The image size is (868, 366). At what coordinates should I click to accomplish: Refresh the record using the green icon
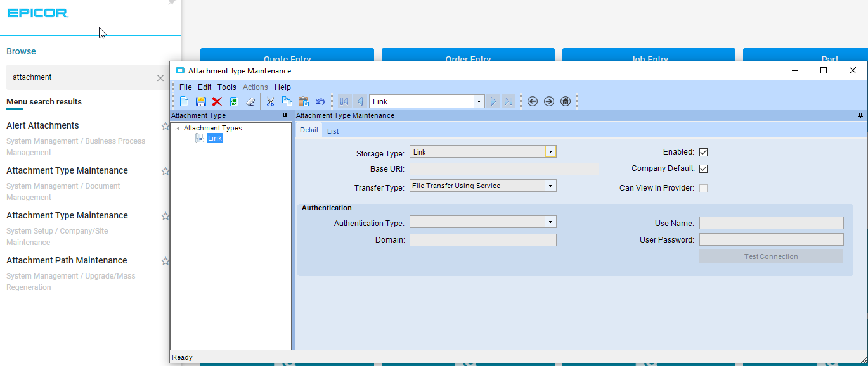pyautogui.click(x=234, y=101)
